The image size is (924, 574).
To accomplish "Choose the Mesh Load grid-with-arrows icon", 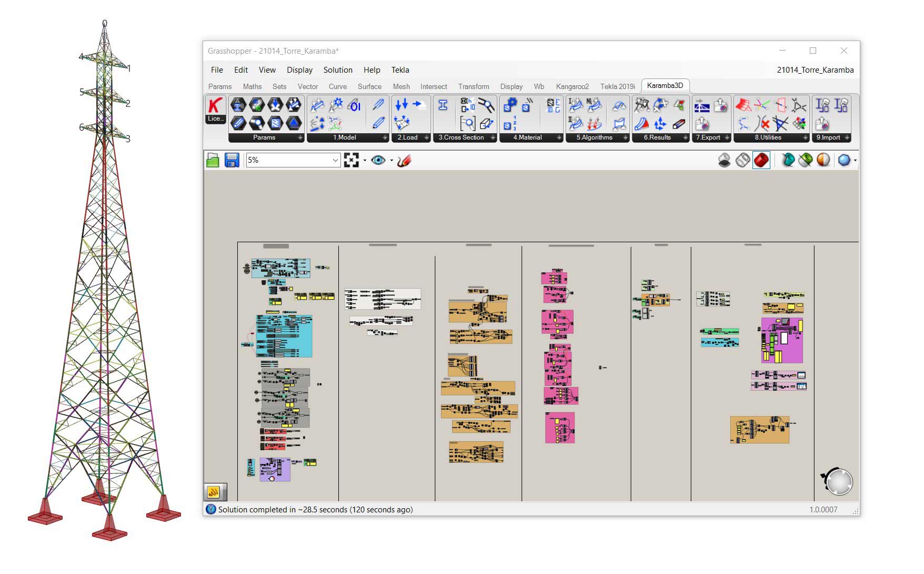I will (x=401, y=123).
